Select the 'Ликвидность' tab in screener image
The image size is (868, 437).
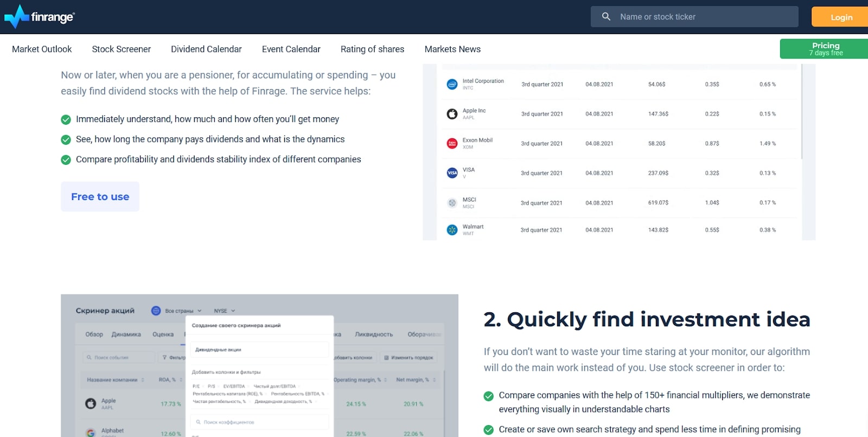tap(374, 335)
